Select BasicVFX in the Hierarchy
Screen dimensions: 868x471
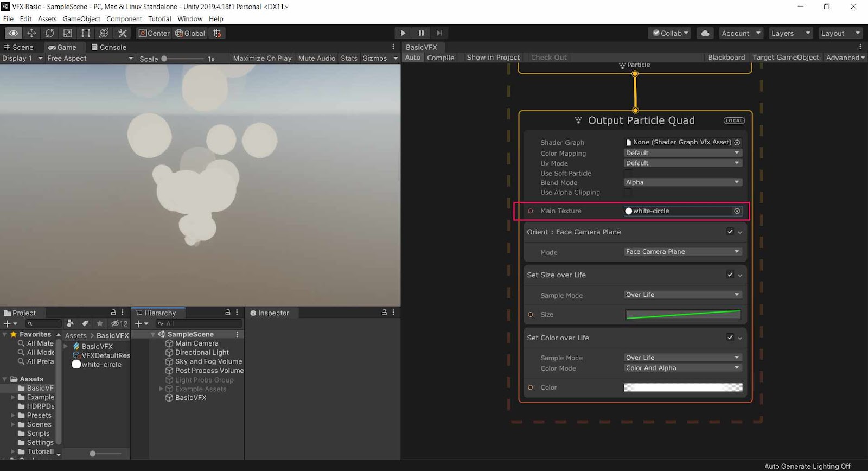point(190,398)
